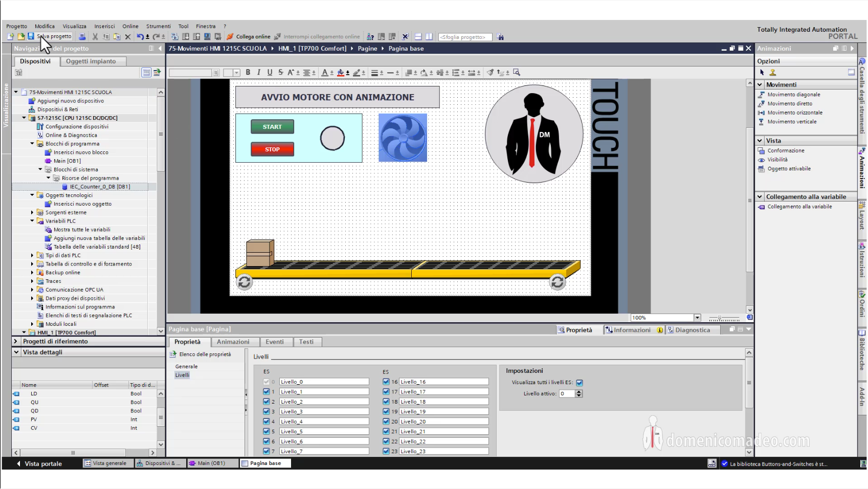Uncheck the Livello_16 checkbox
Screen dimensions: 868x489
point(386,382)
